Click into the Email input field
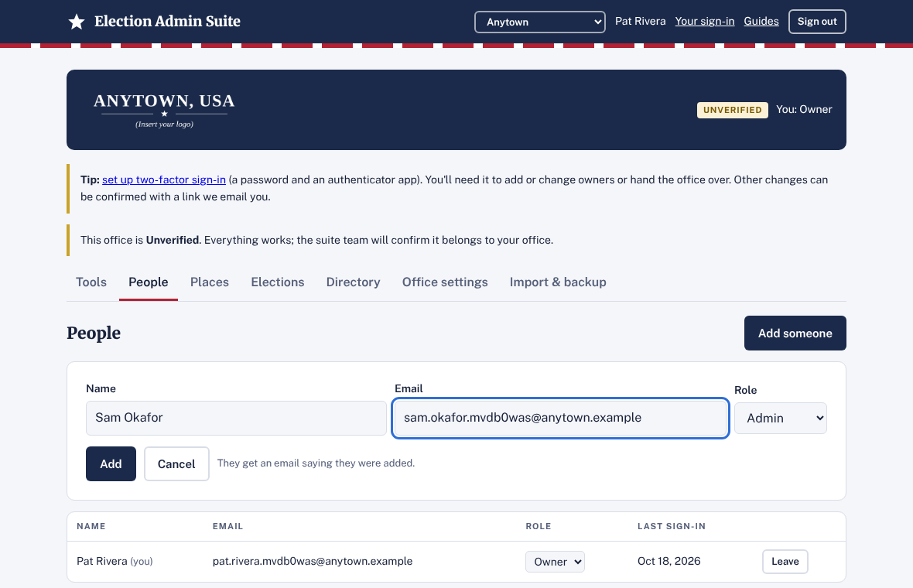 tap(560, 418)
